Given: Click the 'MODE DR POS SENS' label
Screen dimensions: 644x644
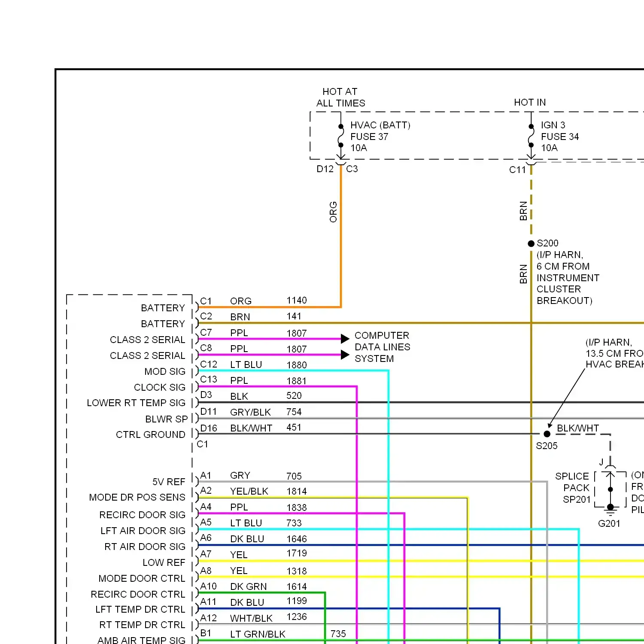Looking at the screenshot, I should click(137, 498).
